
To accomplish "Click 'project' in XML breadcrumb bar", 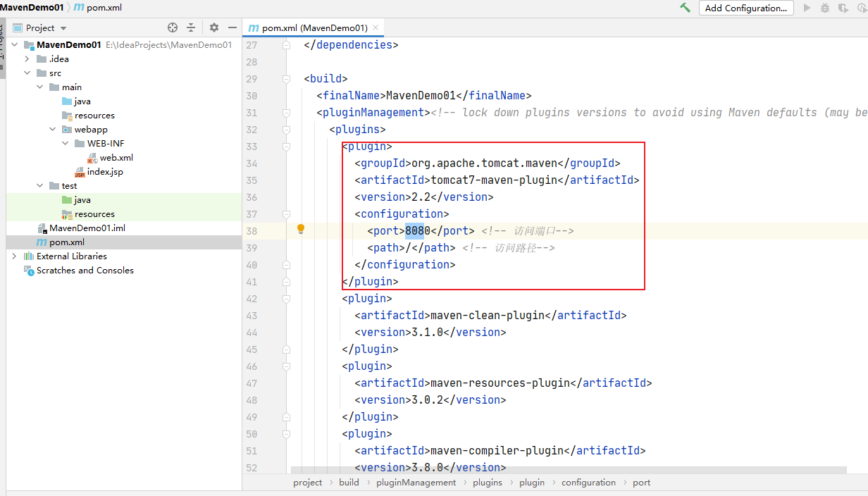I will [x=308, y=483].
